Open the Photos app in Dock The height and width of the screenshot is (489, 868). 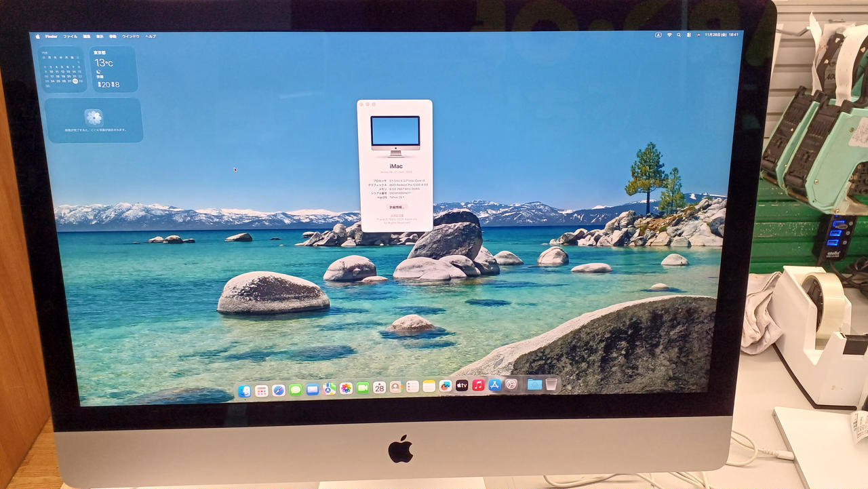click(346, 389)
